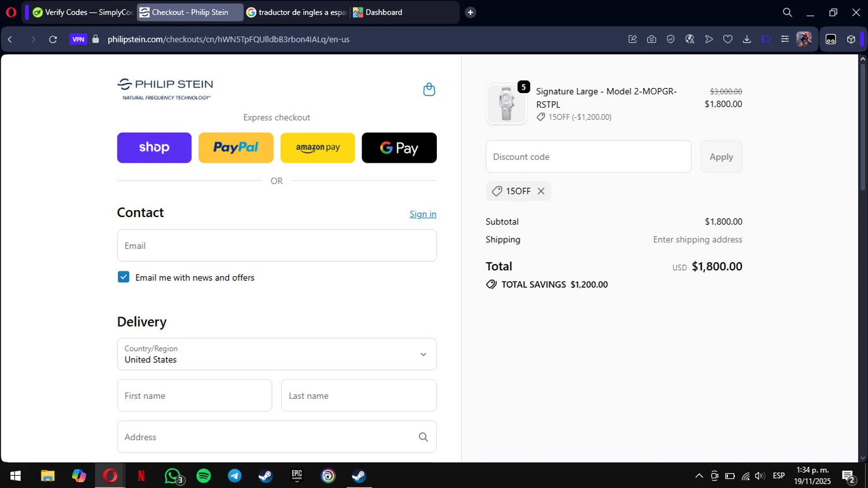This screenshot has width=868, height=488.
Task: Remove the 15OFF discount code tag
Action: (x=541, y=191)
